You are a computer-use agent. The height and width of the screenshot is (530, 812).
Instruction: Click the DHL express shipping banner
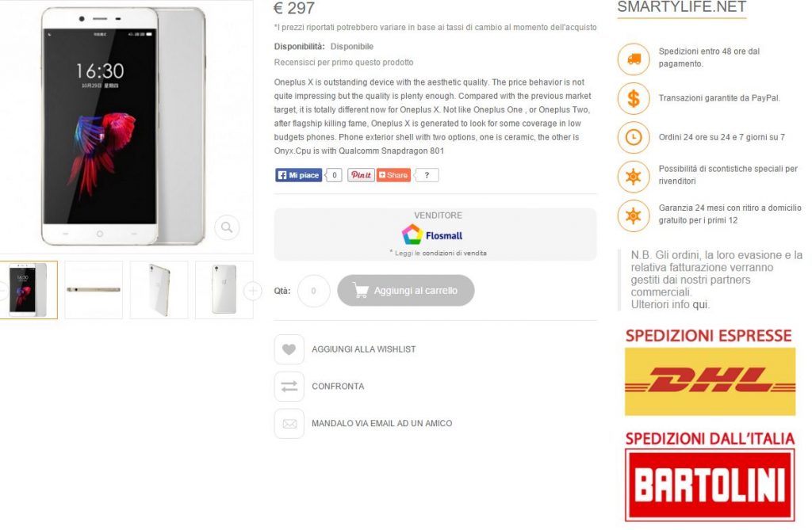(x=710, y=381)
